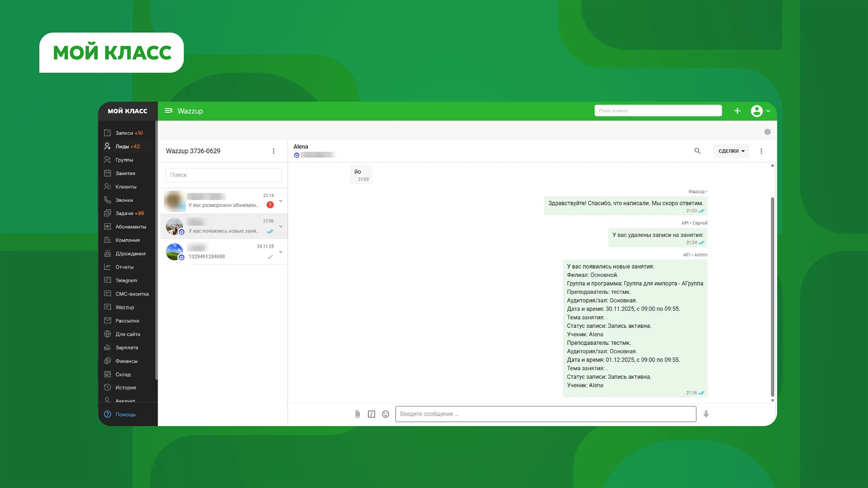
Task: Click the microphone voice message icon
Action: point(706,414)
